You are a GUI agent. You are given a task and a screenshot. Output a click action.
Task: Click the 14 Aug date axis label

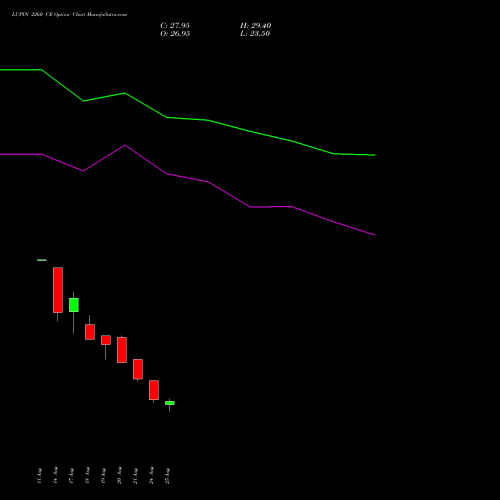55,475
